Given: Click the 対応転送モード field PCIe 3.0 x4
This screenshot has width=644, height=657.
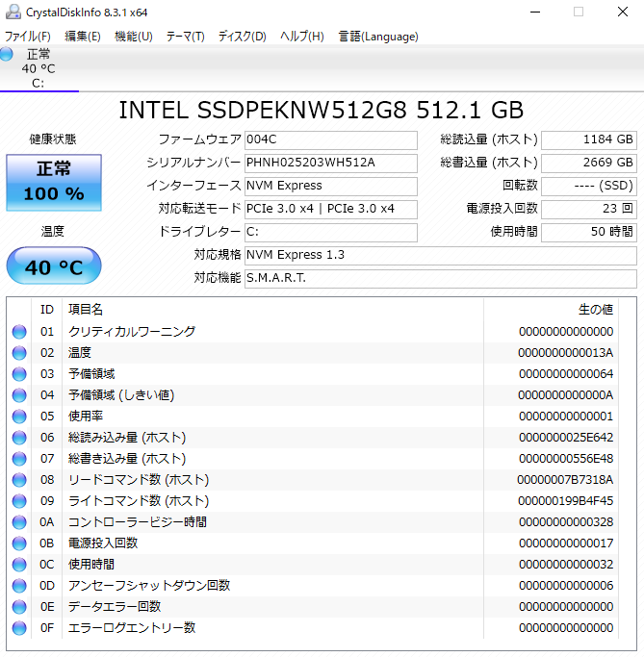Looking at the screenshot, I should (x=331, y=209).
